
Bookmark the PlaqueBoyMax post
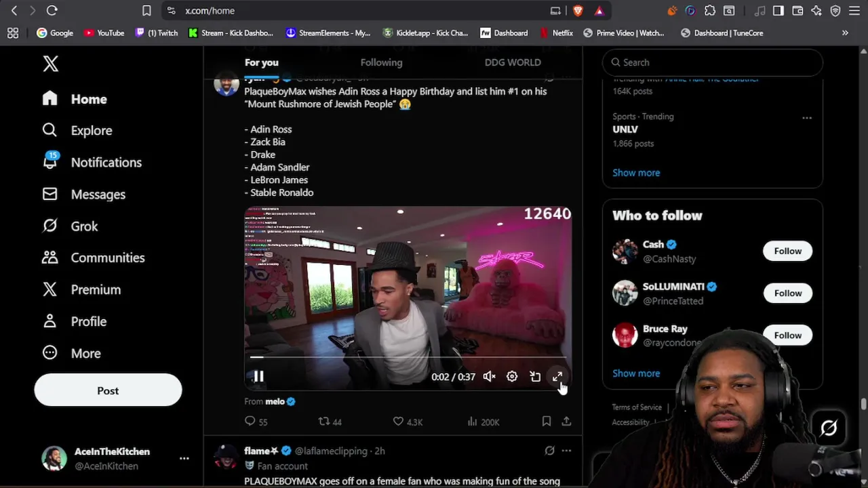[546, 422]
